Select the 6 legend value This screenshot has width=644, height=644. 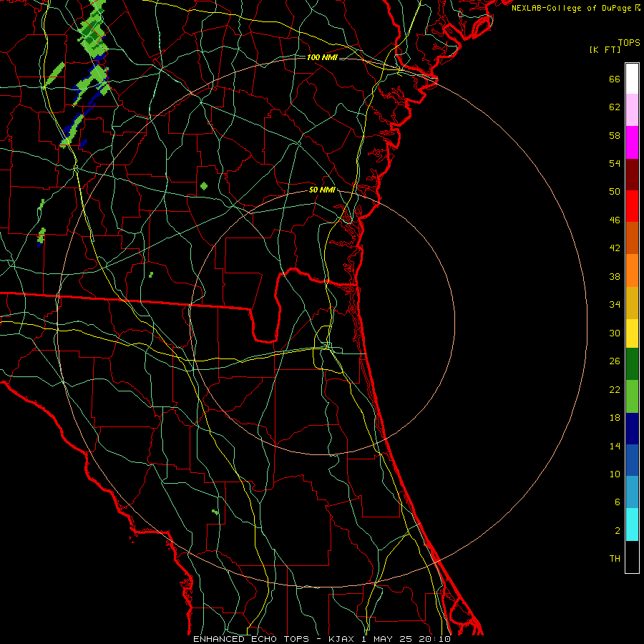(618, 502)
